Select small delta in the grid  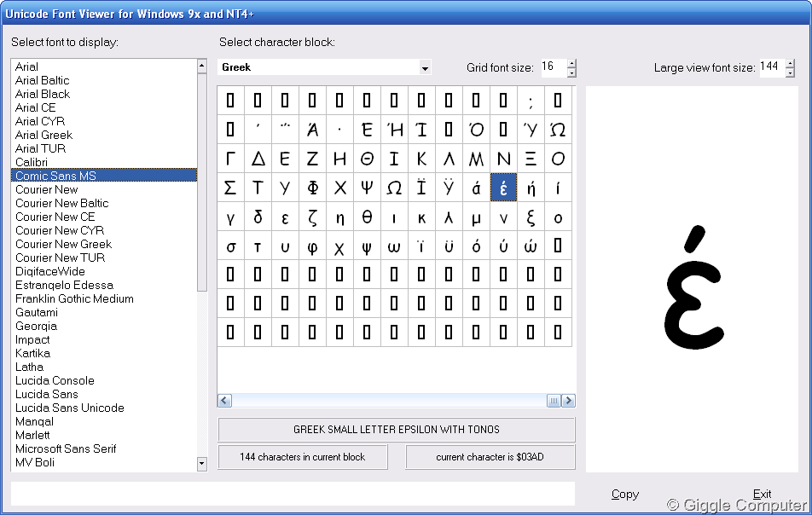(258, 217)
